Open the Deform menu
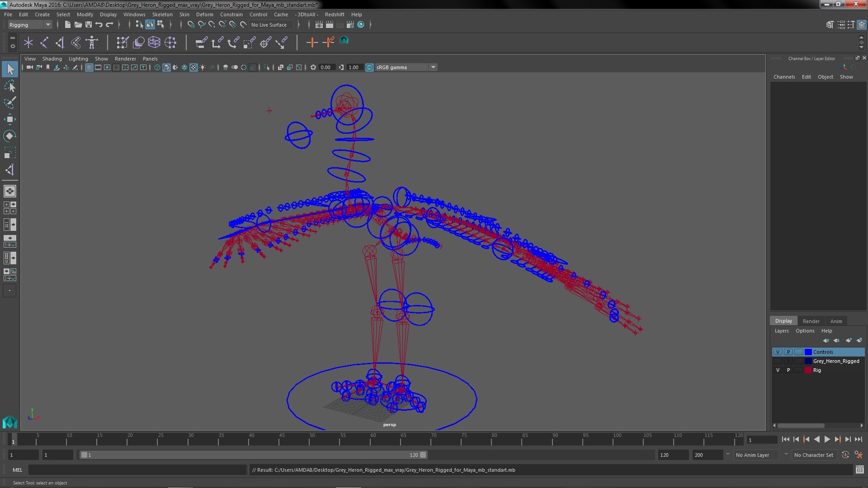 204,14
